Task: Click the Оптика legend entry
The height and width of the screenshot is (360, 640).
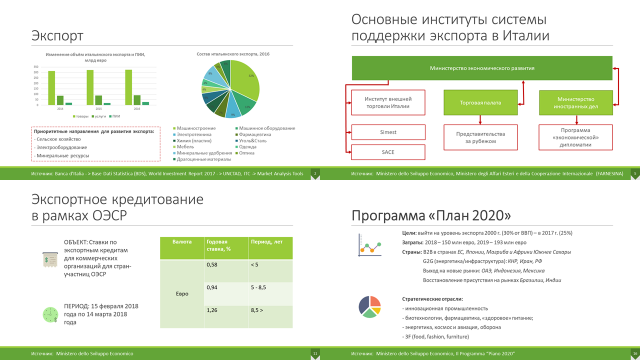Action: tap(245, 153)
